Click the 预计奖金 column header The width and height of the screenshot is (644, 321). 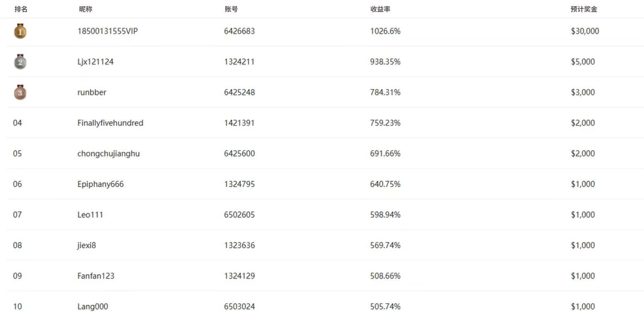click(584, 9)
